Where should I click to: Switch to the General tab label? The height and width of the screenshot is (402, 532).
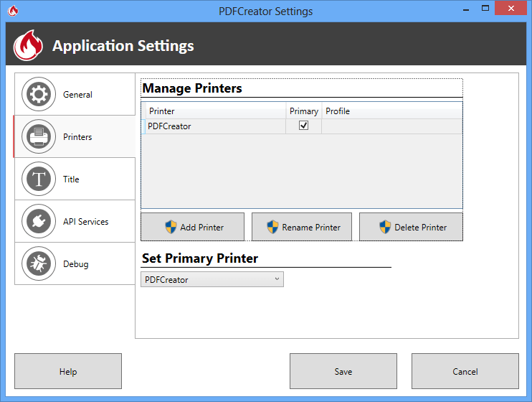(x=77, y=95)
